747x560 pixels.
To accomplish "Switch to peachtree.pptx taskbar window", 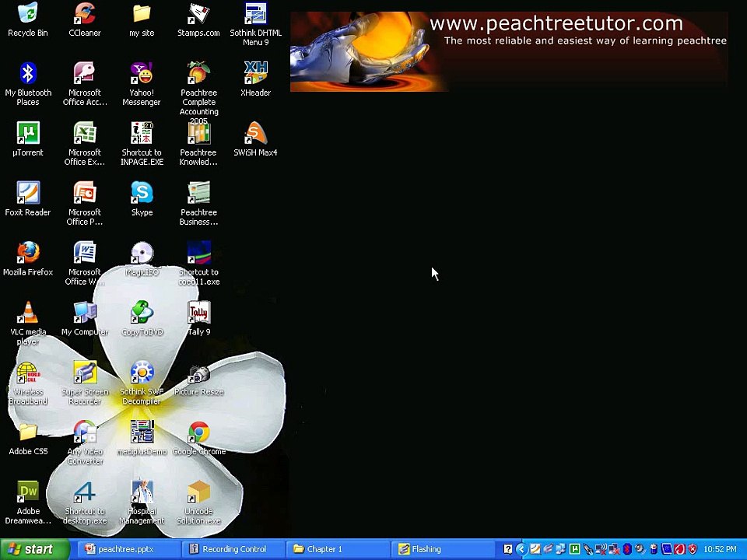I will (x=124, y=549).
